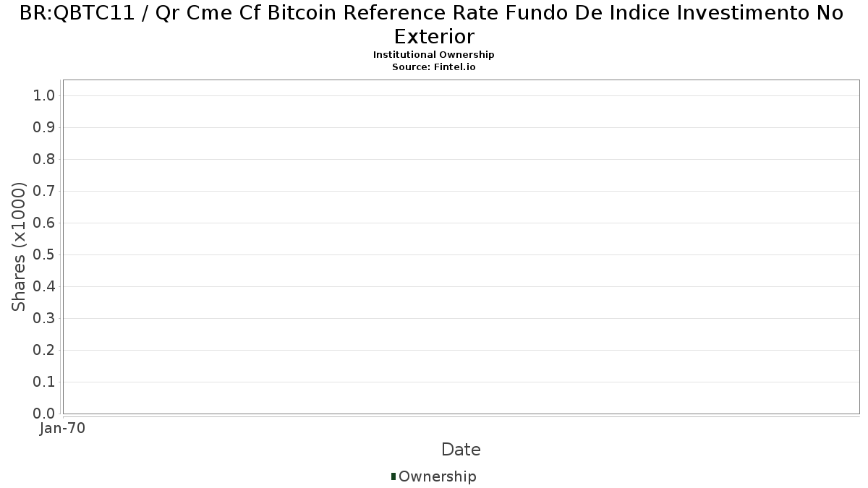Click the Date x-axis title
This screenshot has width=868, height=488.
point(461,450)
